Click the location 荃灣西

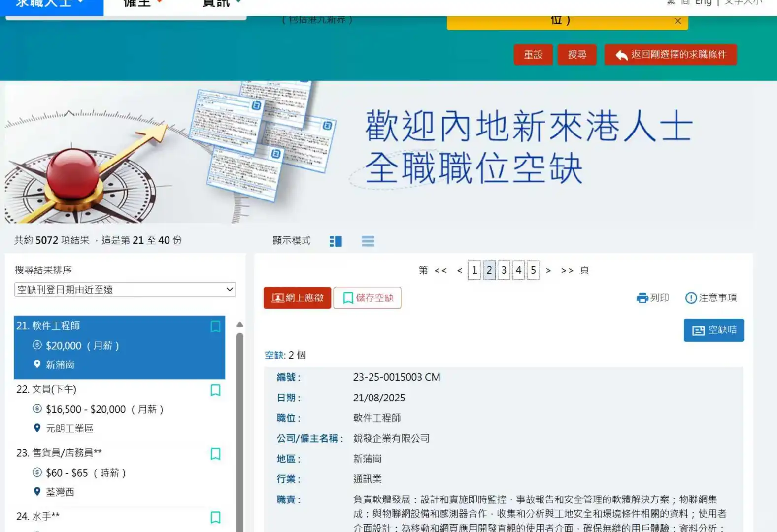tap(60, 492)
